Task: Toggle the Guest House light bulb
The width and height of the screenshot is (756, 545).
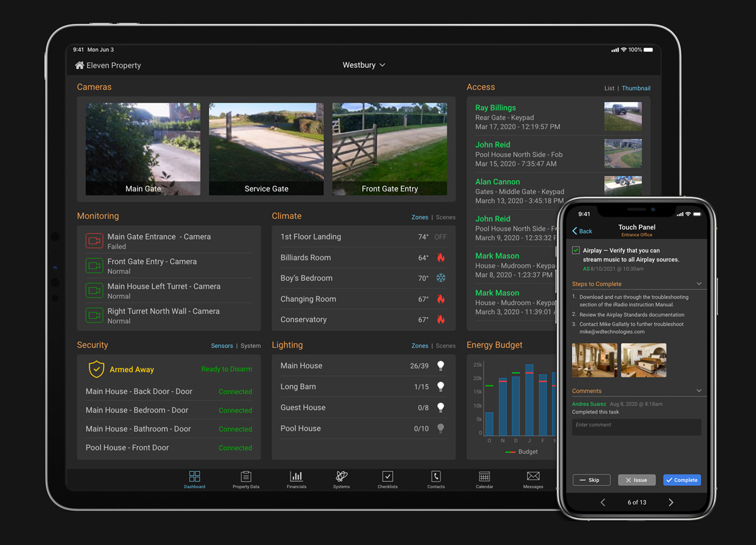Action: click(441, 408)
